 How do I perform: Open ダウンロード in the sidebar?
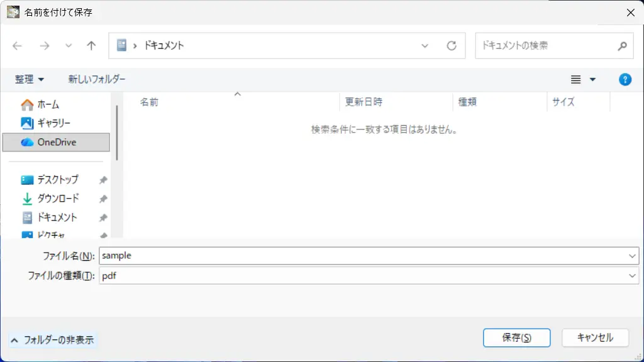click(58, 199)
